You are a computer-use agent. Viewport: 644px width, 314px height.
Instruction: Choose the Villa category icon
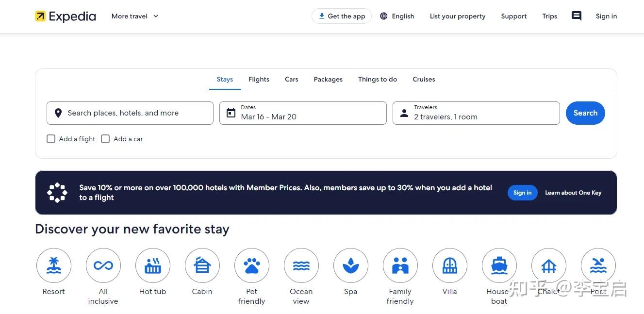[x=450, y=265]
